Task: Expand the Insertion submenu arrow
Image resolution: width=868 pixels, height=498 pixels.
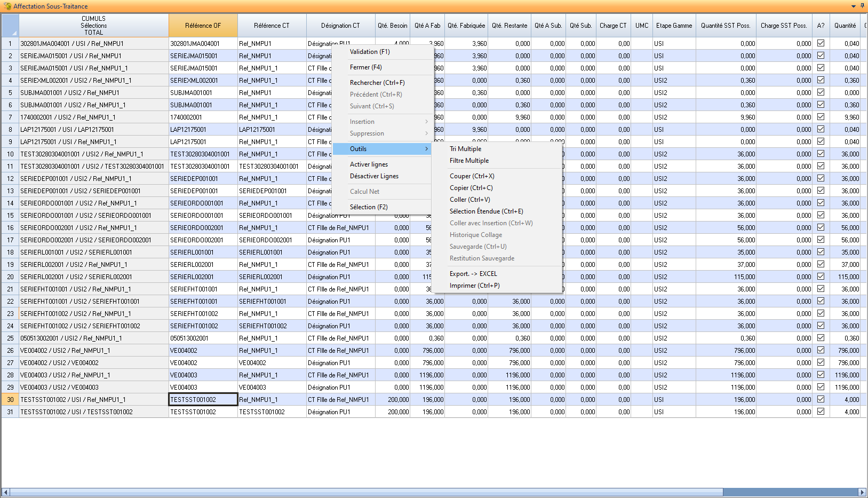Action: pos(426,122)
